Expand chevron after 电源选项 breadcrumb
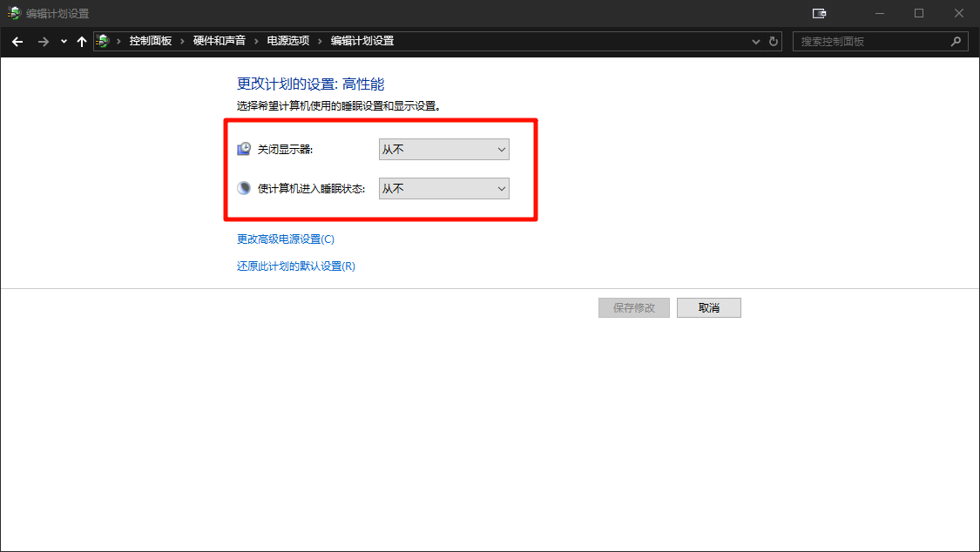This screenshot has height=552, width=980. pyautogui.click(x=320, y=41)
